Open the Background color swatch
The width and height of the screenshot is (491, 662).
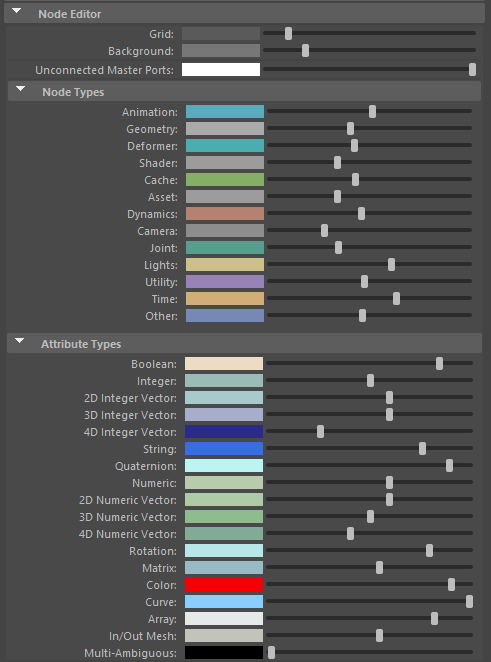221,51
